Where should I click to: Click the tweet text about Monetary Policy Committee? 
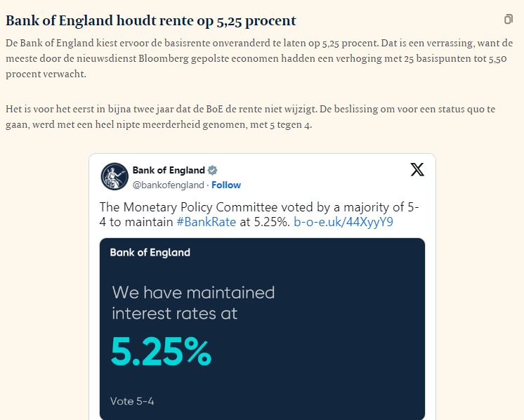pyautogui.click(x=259, y=214)
